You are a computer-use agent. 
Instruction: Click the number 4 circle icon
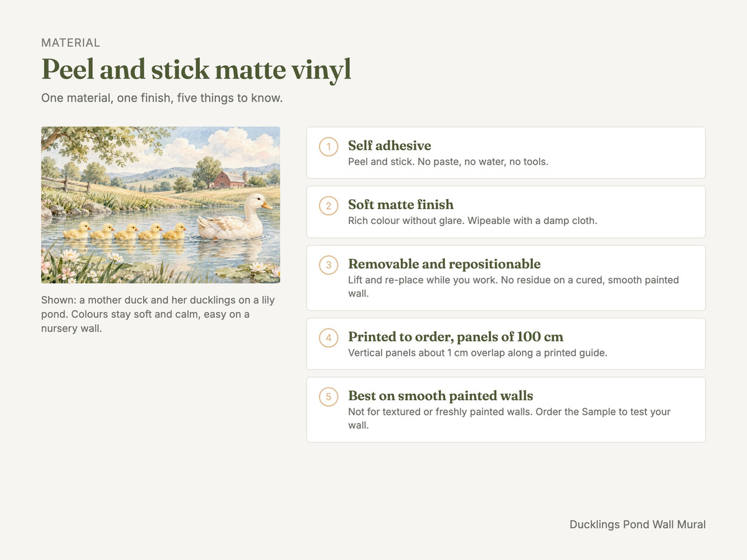[x=329, y=338]
